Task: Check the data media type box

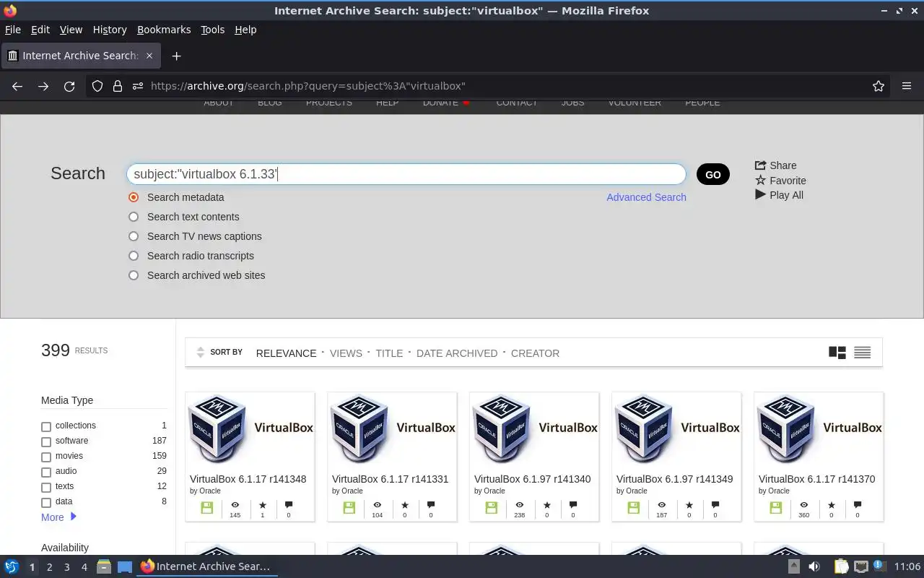Action: (x=46, y=503)
